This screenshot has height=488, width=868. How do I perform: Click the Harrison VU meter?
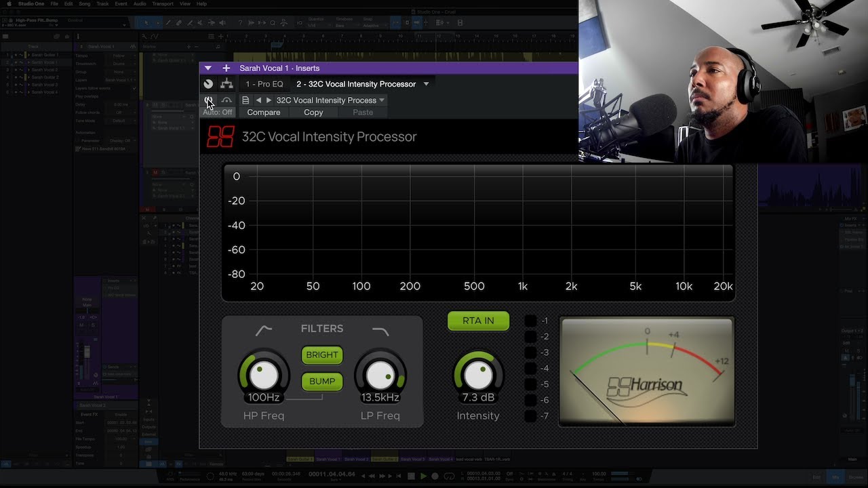[647, 371]
